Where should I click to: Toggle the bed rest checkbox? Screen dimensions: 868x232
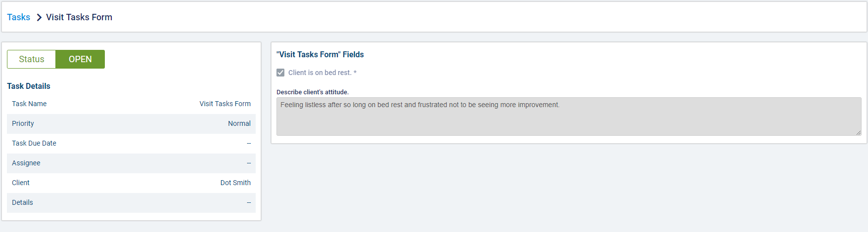[280, 73]
